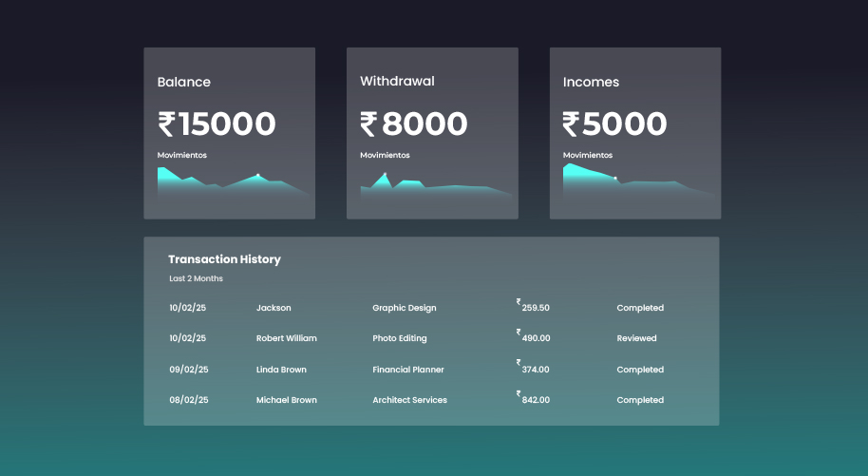The image size is (868, 476).
Task: Click the rupee icon on Balance card
Action: (x=166, y=124)
